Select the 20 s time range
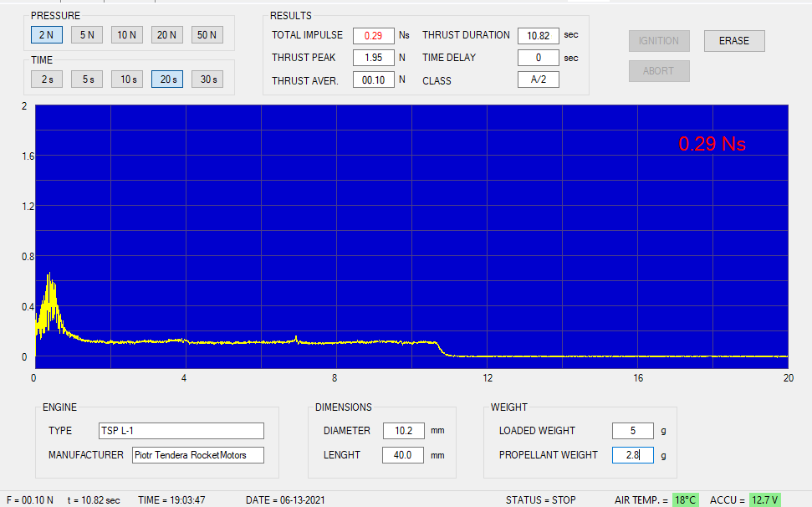The width and height of the screenshot is (812, 507). click(167, 79)
